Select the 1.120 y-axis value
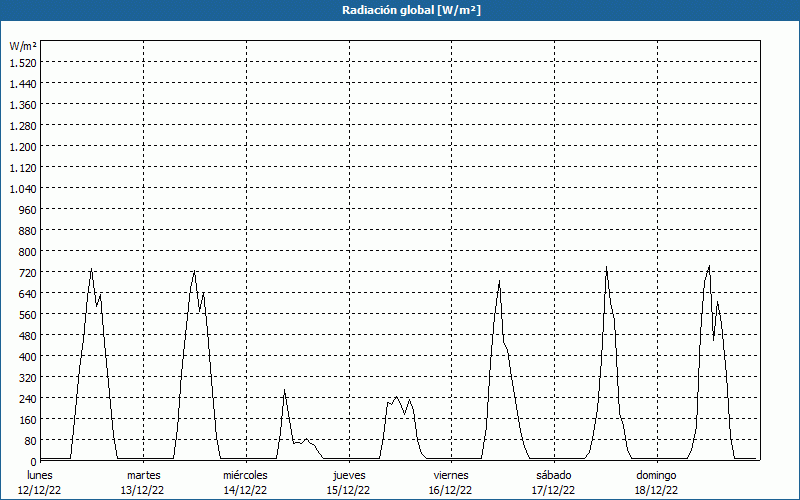The image size is (800, 500). click(x=23, y=167)
